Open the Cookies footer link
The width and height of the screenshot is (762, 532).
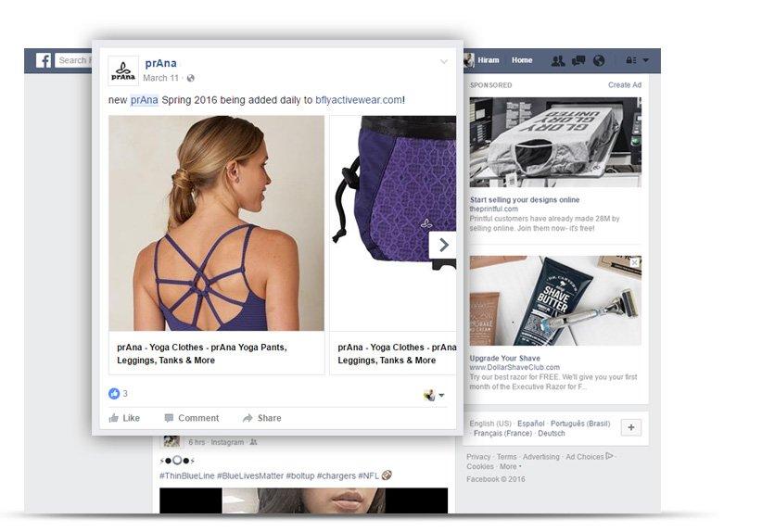pos(480,466)
